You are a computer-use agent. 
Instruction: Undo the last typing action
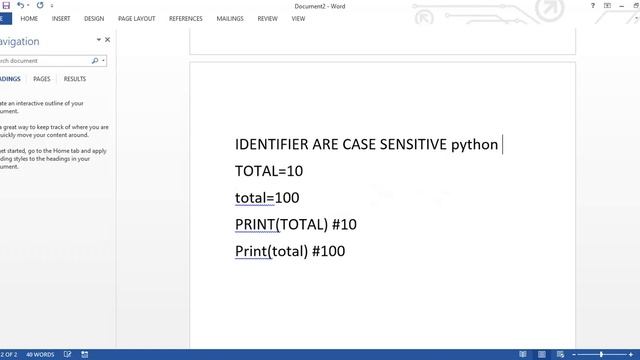tap(20, 5)
